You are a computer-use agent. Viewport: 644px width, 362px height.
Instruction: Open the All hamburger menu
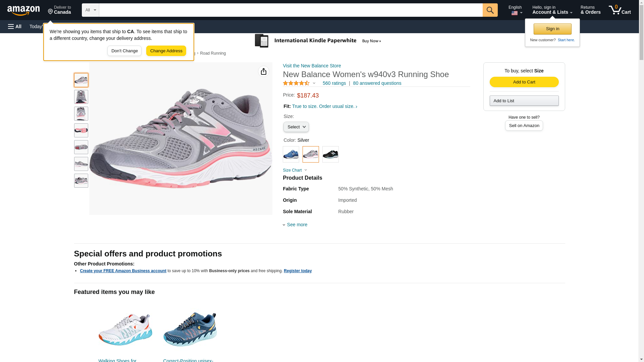(15, 26)
